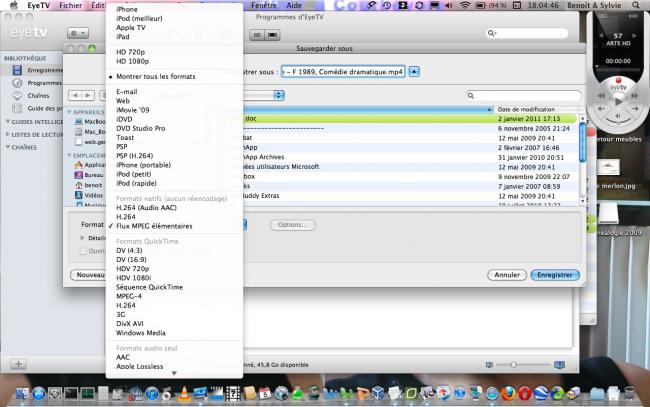
Task: Open the gear action menu in EyeTV toolbar
Action: (78, 33)
